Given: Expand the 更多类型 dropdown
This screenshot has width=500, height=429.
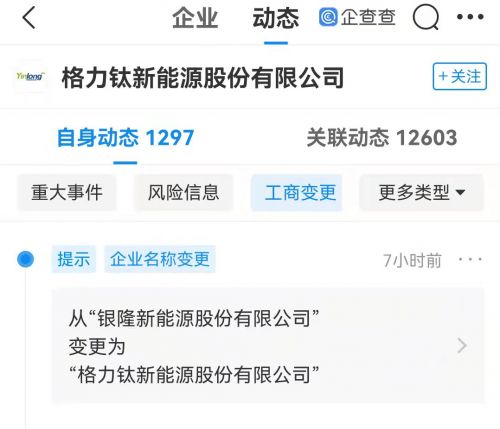Looking at the screenshot, I should 421,193.
